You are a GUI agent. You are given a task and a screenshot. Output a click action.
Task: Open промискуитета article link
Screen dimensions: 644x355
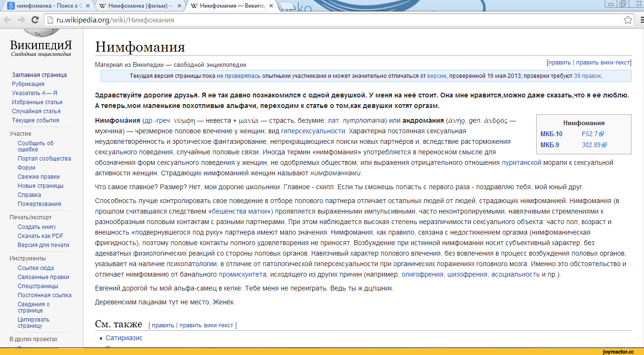(243, 275)
